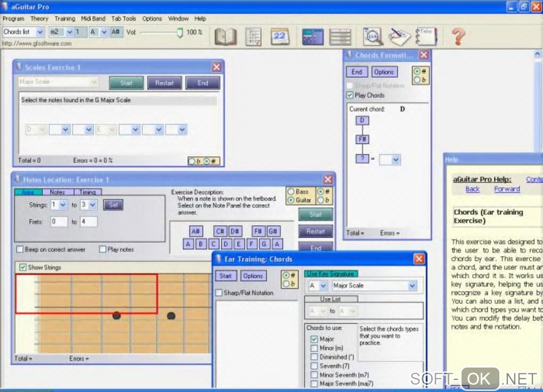Click the question mark note box in Chords Formation
The width and height of the screenshot is (543, 392).
click(362, 159)
